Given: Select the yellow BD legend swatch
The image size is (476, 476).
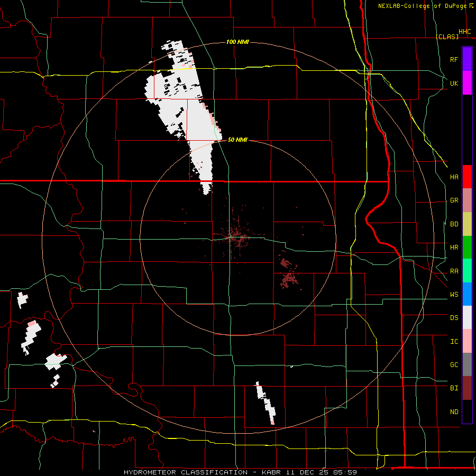Looking at the screenshot, I should (467, 224).
